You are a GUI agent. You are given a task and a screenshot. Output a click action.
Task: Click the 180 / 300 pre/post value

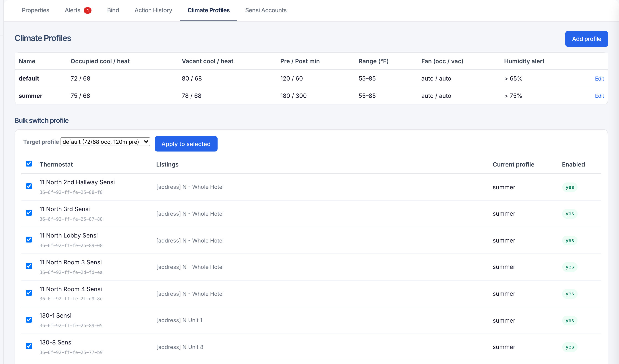pos(294,96)
